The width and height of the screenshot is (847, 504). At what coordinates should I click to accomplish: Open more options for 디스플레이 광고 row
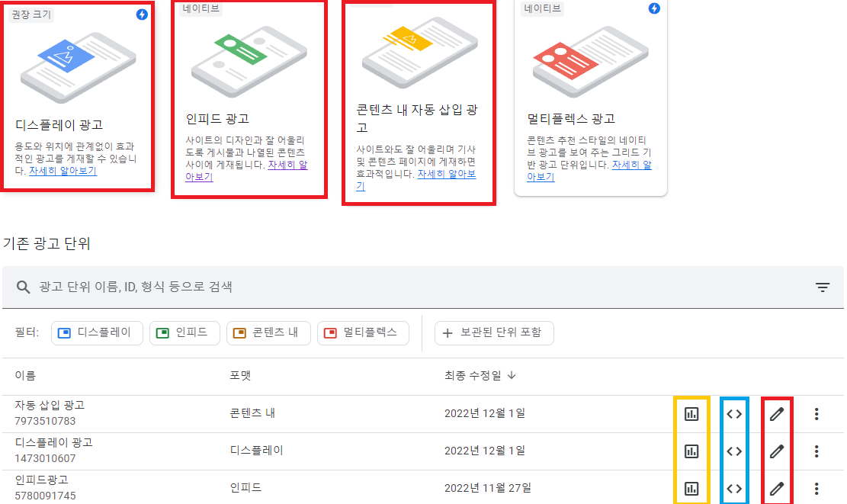point(817,451)
